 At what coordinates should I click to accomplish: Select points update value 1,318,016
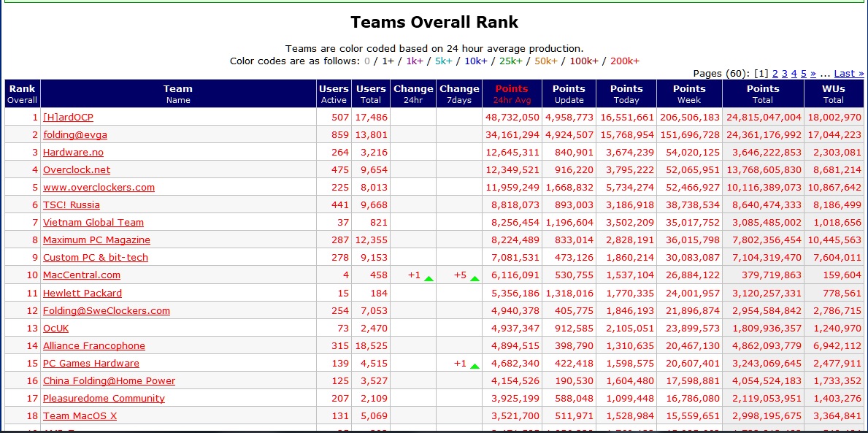point(569,293)
